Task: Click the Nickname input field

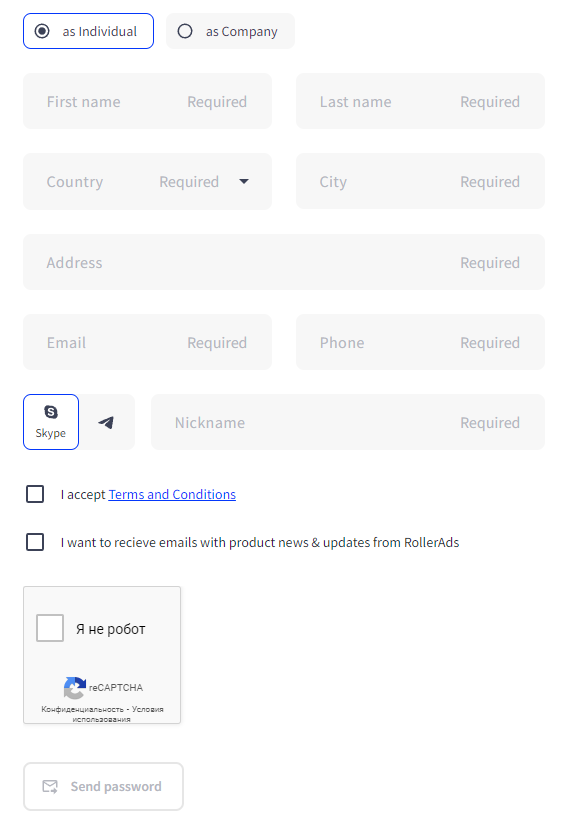Action: point(348,422)
